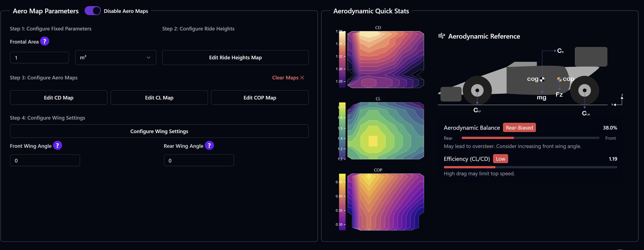Image resolution: width=644 pixels, height=250 pixels.
Task: Click Front Wing Angle help icon
Action: [x=58, y=146]
